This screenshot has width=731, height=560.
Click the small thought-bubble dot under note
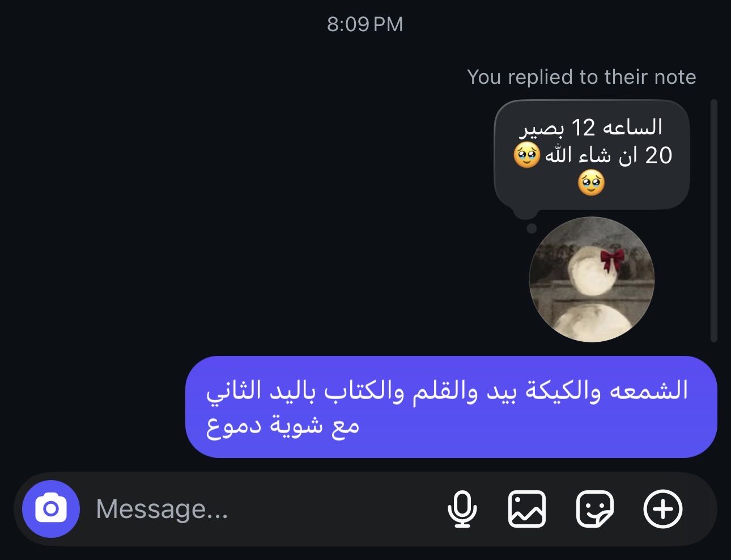pos(532,228)
